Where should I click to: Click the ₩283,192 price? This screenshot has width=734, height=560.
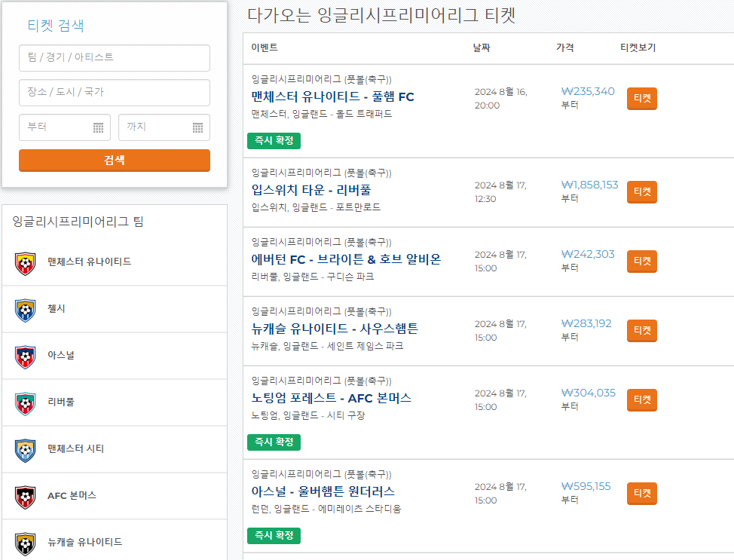click(x=586, y=323)
